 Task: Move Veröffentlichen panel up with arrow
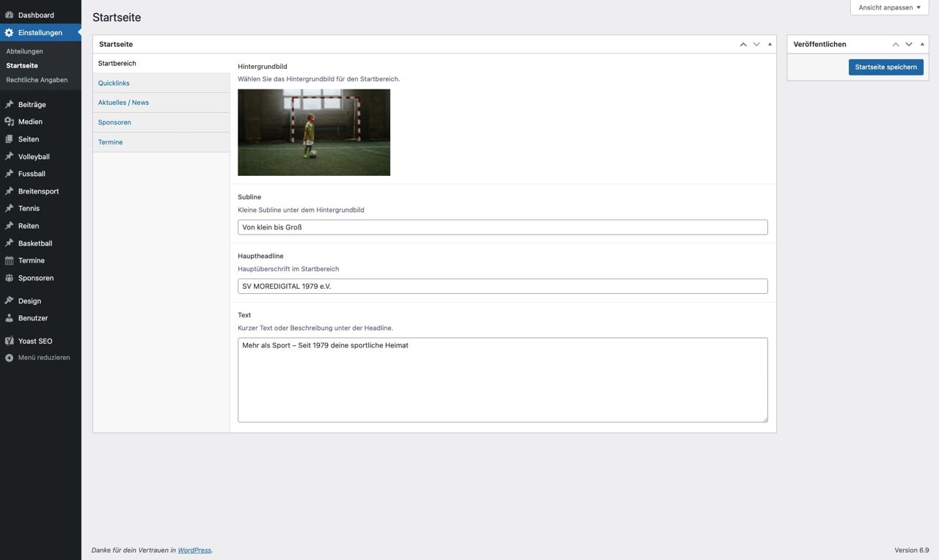[896, 45]
